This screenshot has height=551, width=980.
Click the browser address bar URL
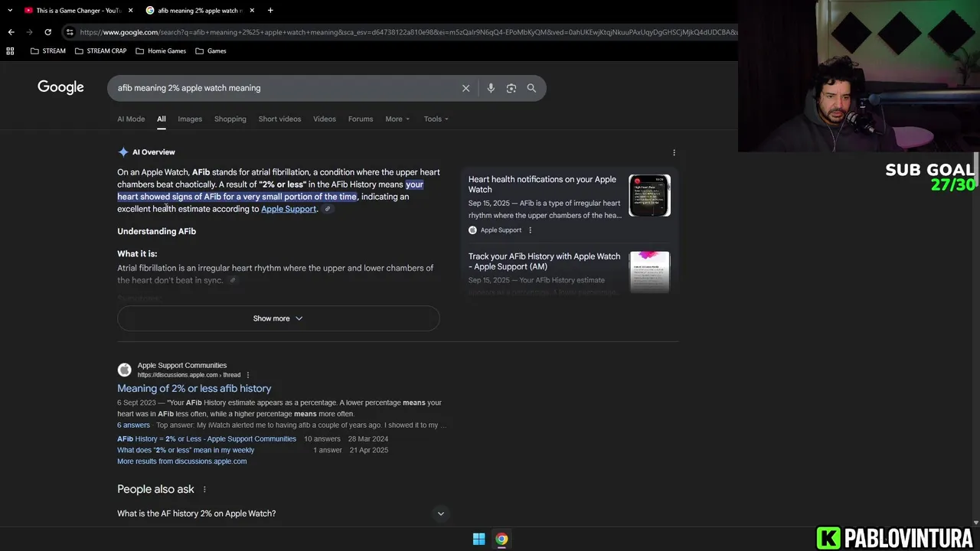coord(408,32)
